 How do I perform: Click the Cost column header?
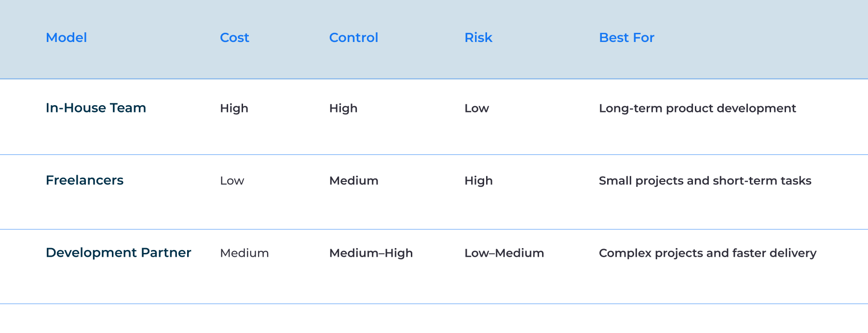pos(234,38)
